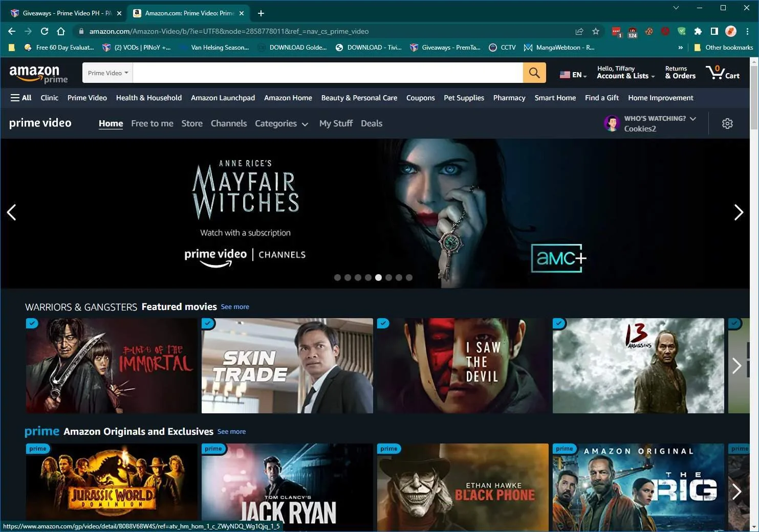The image size is (759, 532).
Task: Open the tab search chevron in title bar
Action: pos(676,8)
